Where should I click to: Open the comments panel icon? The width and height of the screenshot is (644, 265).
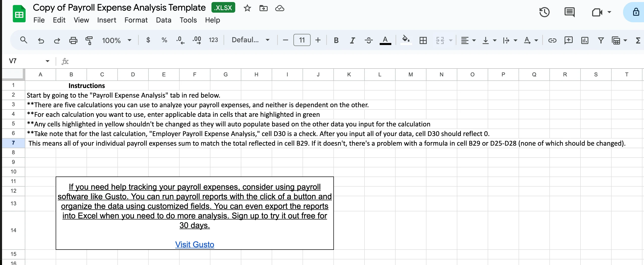tap(569, 12)
